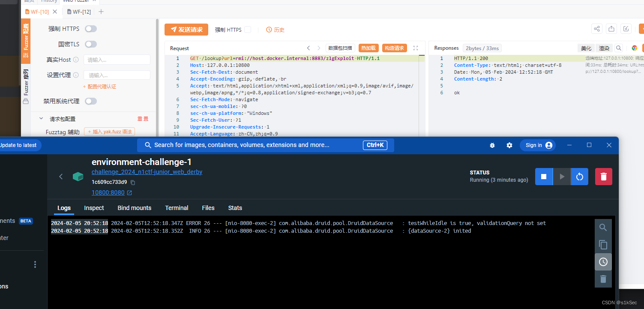This screenshot has height=309, width=644.
Task: Click the red 重置 reset link
Action: coord(143,119)
